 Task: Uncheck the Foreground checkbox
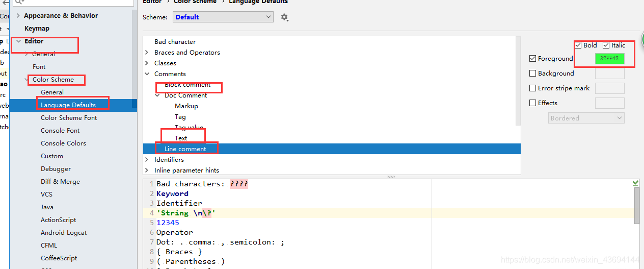(x=533, y=59)
